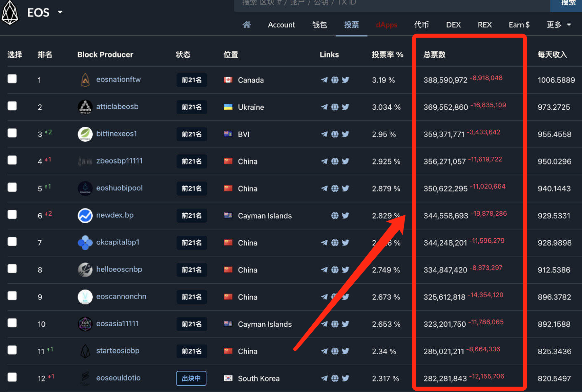
Task: Go to the DEX menu item
Action: coord(453,25)
